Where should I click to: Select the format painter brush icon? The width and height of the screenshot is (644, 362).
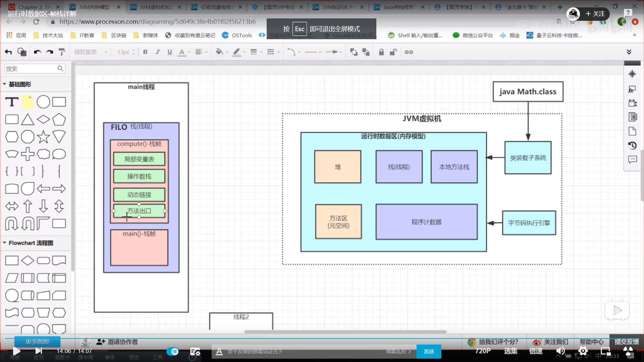coord(62,52)
